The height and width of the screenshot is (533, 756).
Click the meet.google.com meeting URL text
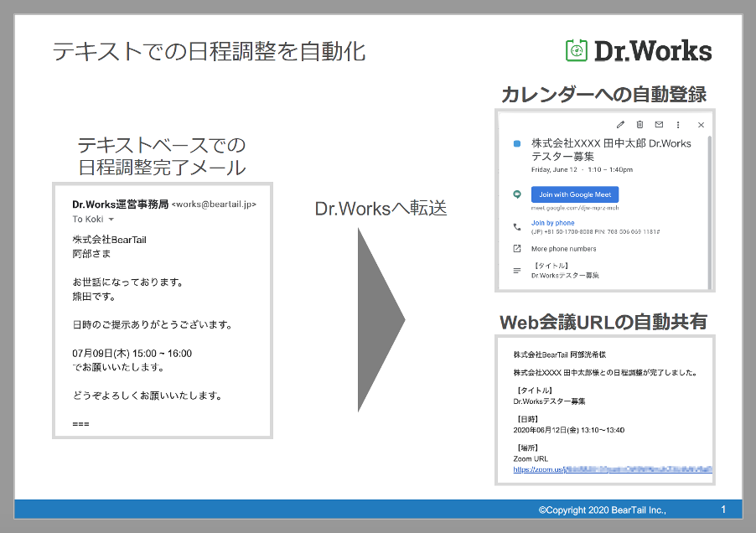(575, 208)
